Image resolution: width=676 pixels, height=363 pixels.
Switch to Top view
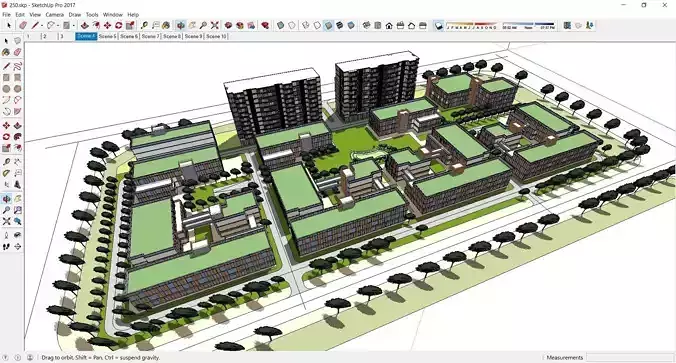pyautogui.click(x=378, y=25)
